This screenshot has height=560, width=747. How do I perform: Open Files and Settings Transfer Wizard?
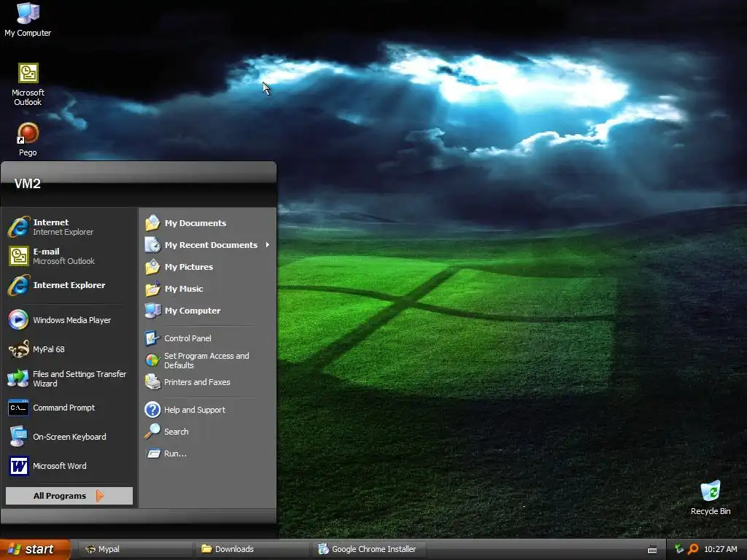pos(69,378)
